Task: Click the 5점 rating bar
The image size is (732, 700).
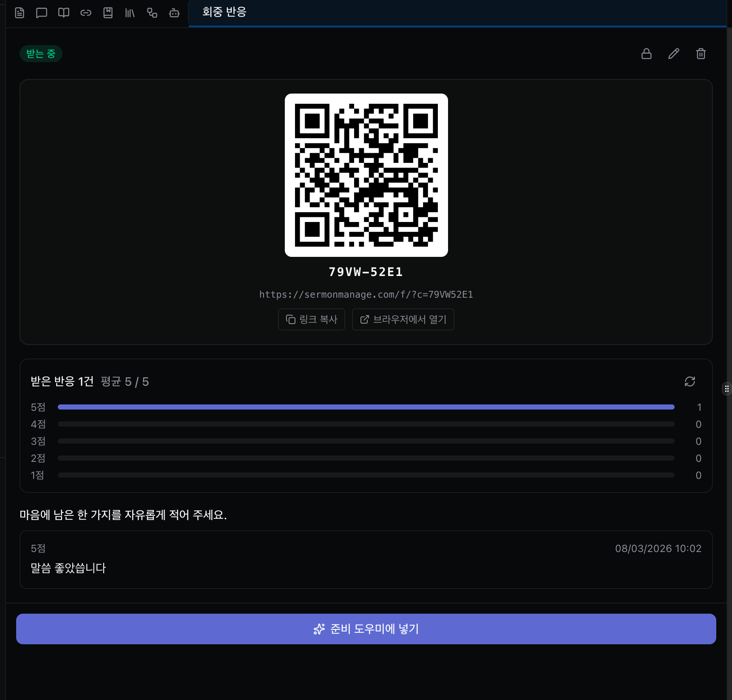Action: (x=366, y=407)
